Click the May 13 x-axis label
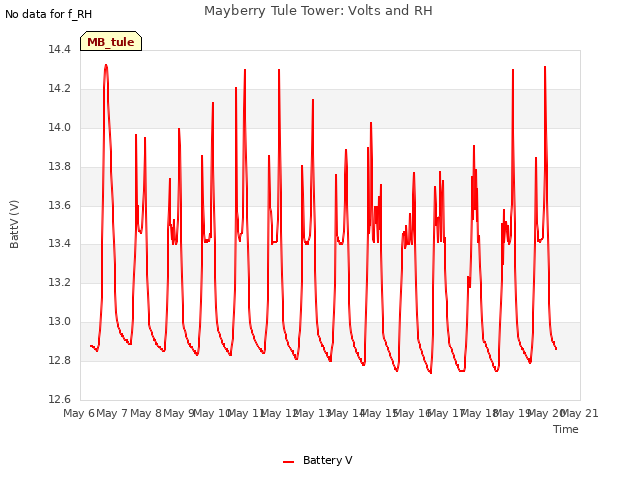This screenshot has width=640, height=480. (312, 413)
